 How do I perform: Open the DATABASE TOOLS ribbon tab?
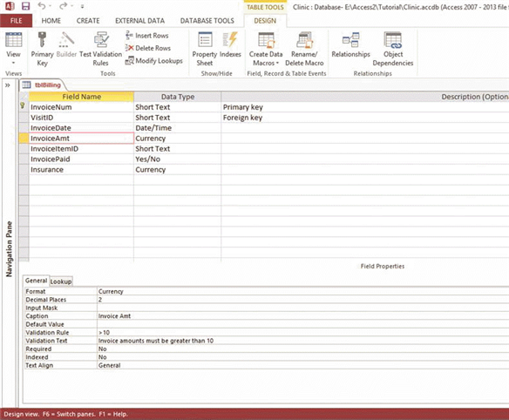pos(207,21)
